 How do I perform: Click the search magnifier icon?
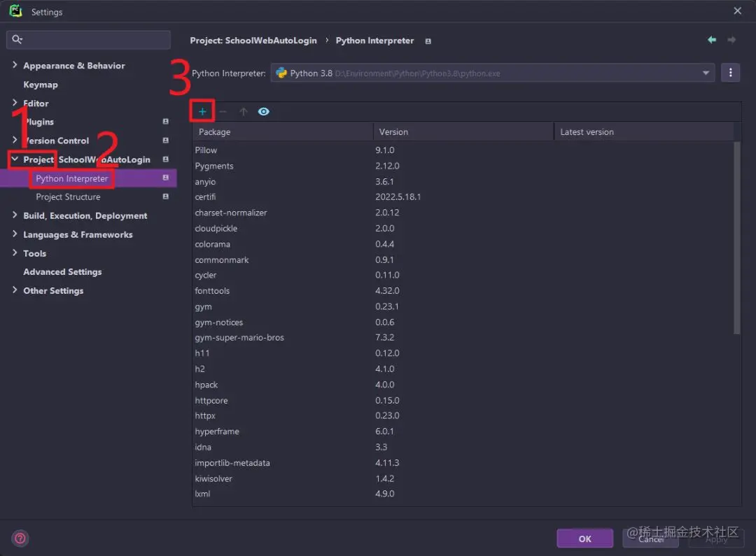[17, 39]
